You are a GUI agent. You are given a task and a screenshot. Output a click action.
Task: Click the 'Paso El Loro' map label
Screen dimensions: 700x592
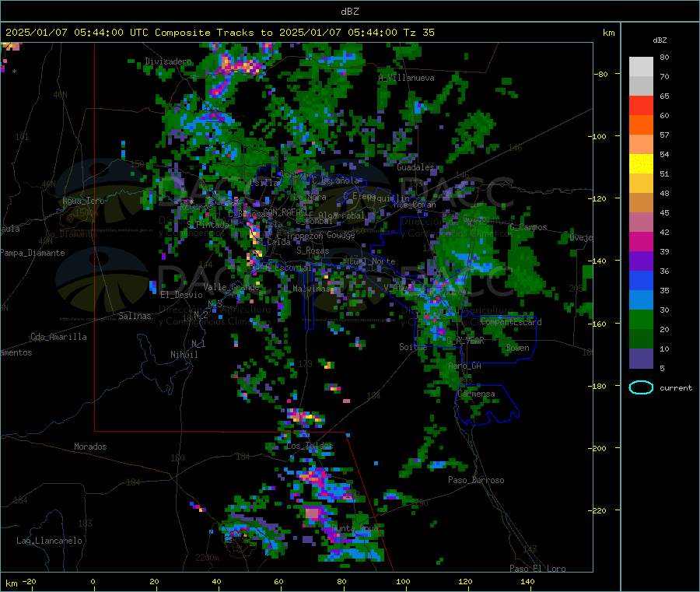537,569
